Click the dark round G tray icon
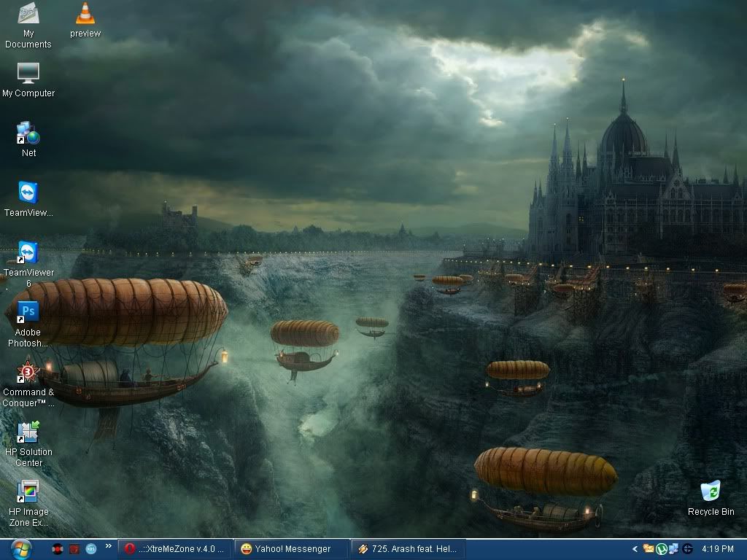The width and height of the screenshot is (747, 560). point(687,549)
